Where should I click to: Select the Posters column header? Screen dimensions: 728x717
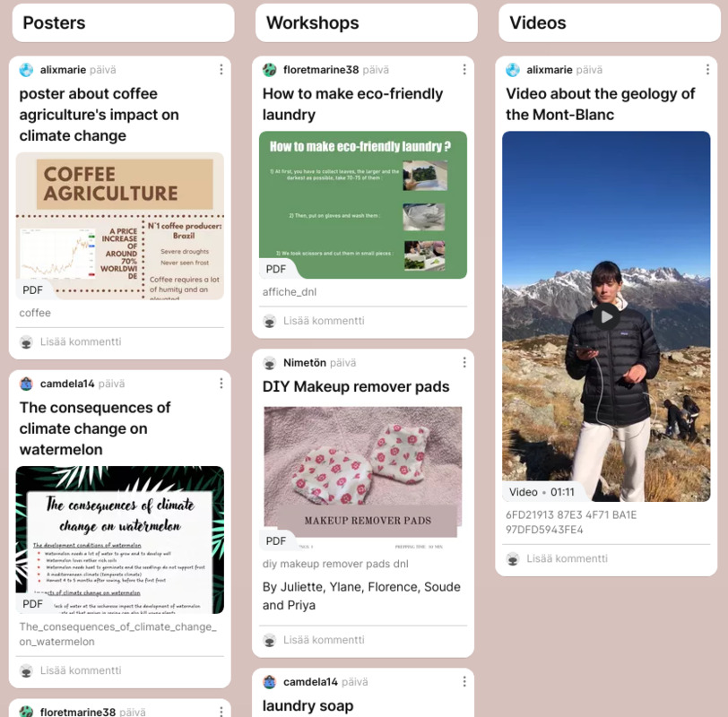(x=123, y=22)
